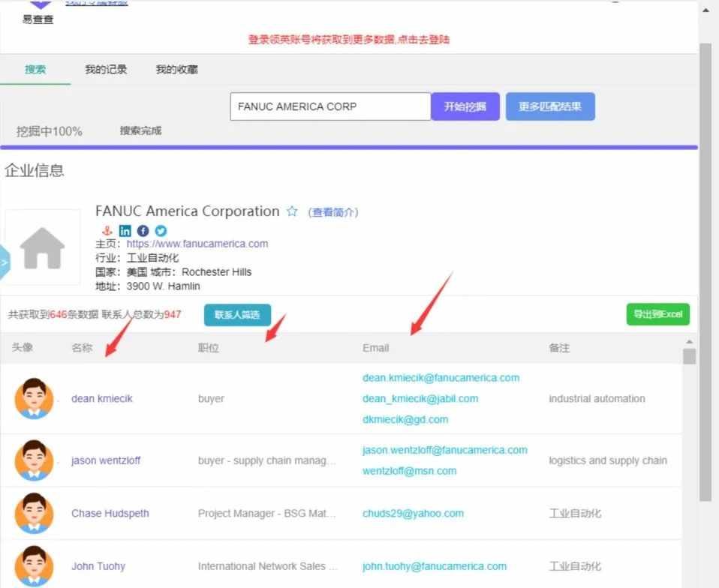Viewport: 719px width, 588px height.
Task: Click the 名称 column header
Action: (82, 347)
